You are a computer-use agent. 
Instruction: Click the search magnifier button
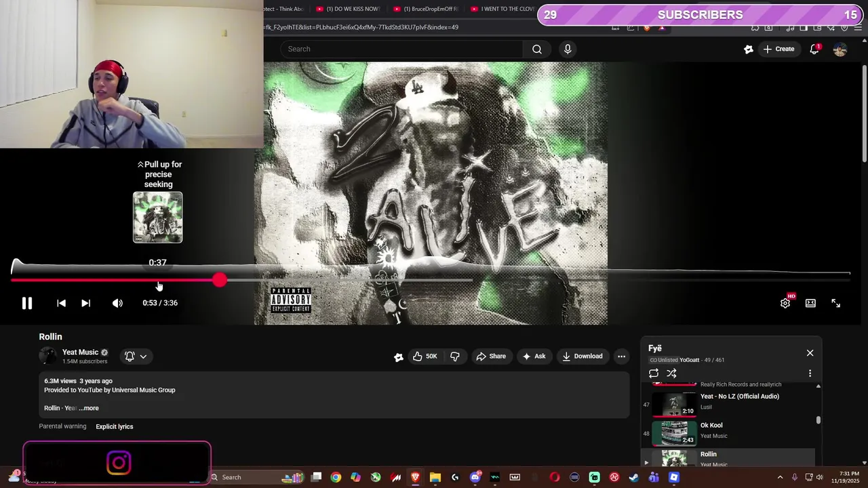point(537,49)
